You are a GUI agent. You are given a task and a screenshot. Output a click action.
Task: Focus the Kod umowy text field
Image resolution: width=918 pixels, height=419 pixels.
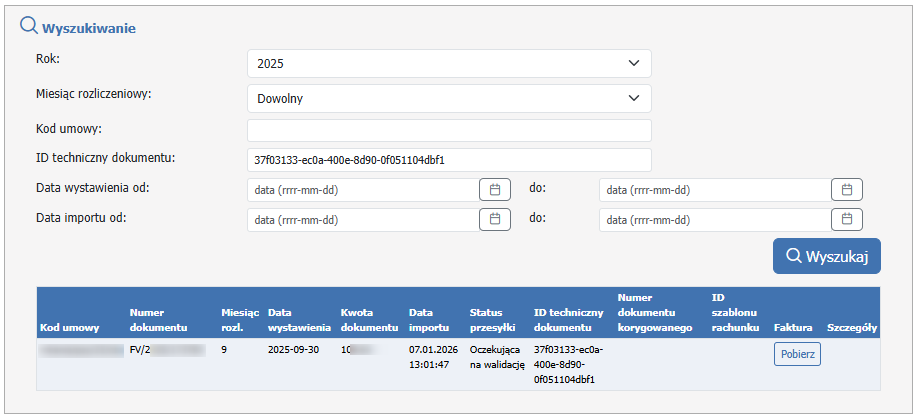(x=449, y=131)
